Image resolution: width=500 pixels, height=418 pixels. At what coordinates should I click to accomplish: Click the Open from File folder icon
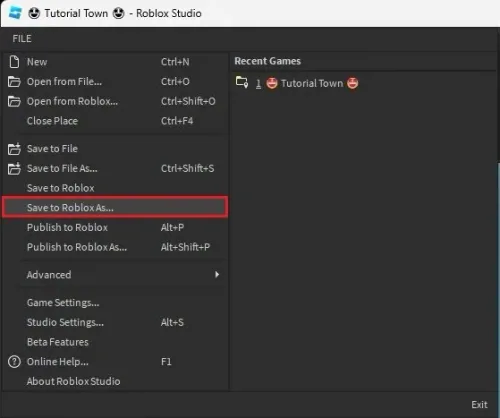coord(14,82)
